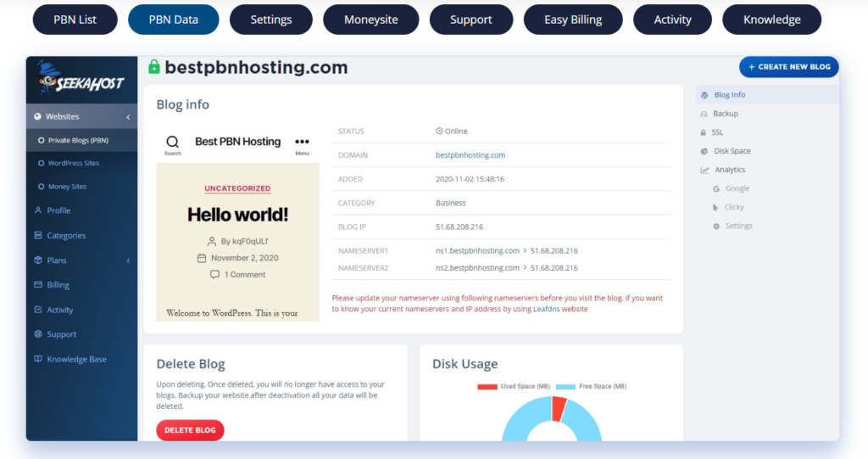Click the red Delete Blog button
Screen dimensions: 868x459
[190, 430]
